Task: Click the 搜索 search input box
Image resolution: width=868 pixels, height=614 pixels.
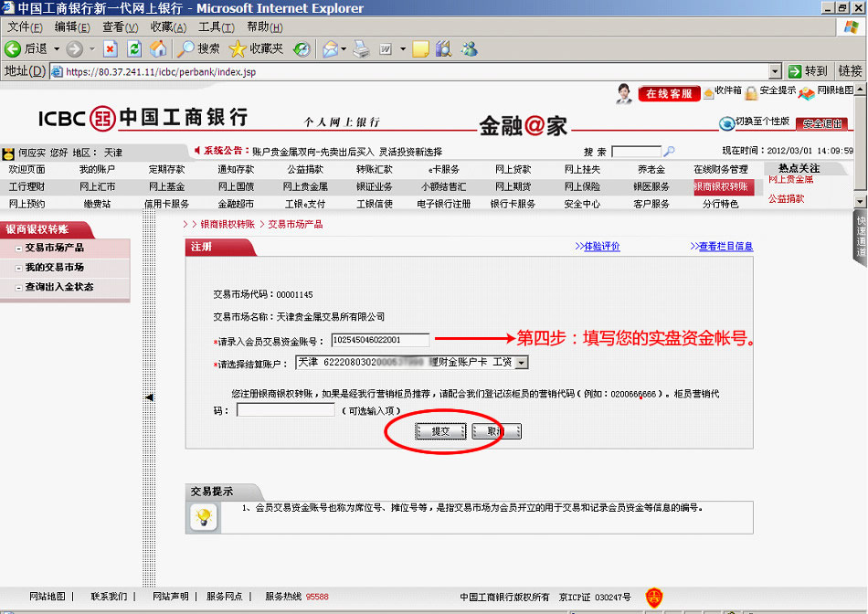Action: 636,151
